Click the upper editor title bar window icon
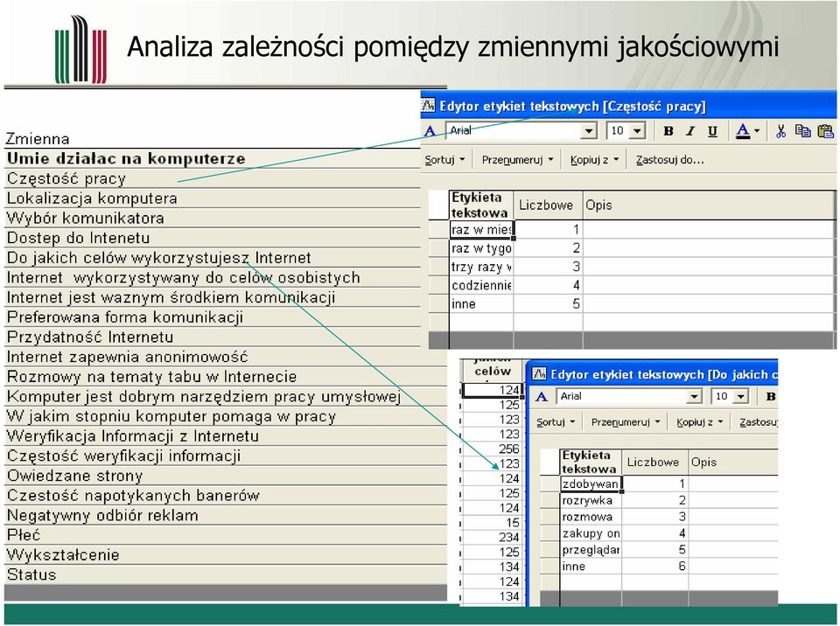The image size is (840, 626). click(x=428, y=106)
